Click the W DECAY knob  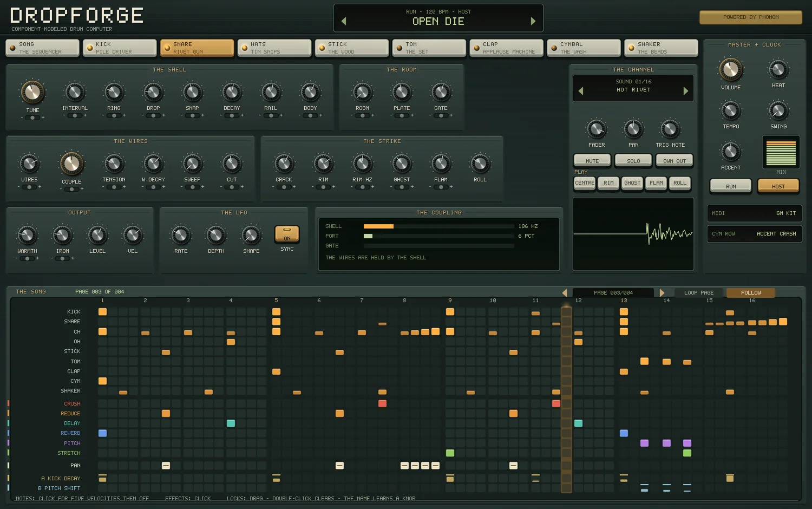pos(153,164)
